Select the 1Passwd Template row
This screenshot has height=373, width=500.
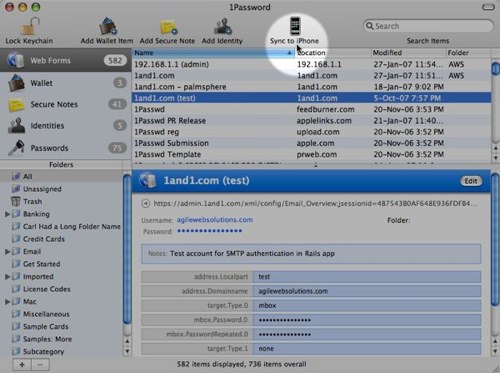tap(311, 154)
